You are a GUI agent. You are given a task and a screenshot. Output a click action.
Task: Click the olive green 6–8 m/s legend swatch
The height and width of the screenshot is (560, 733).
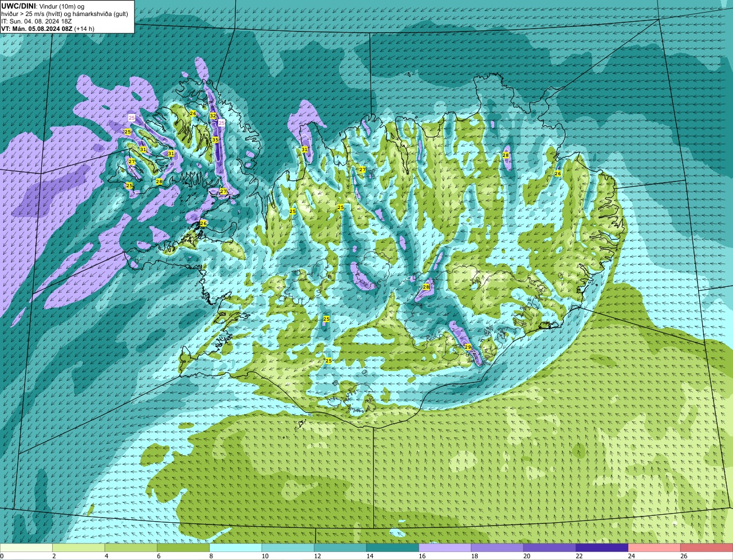click(x=183, y=547)
